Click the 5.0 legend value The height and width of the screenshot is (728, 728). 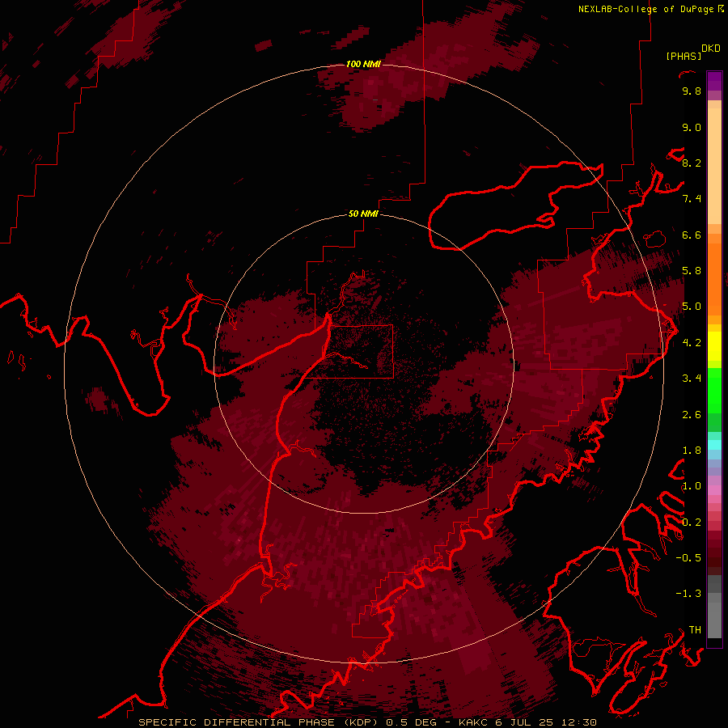coord(692,307)
